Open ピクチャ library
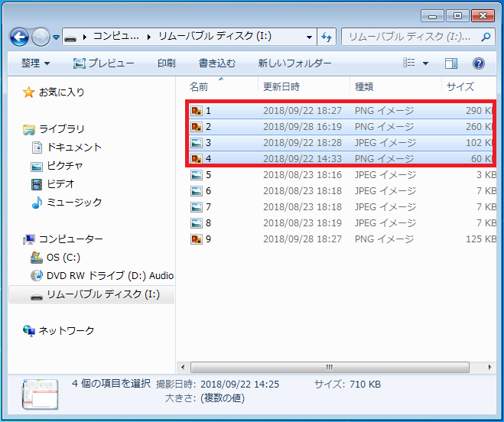Image resolution: width=504 pixels, height=422 pixels. pyautogui.click(x=64, y=166)
